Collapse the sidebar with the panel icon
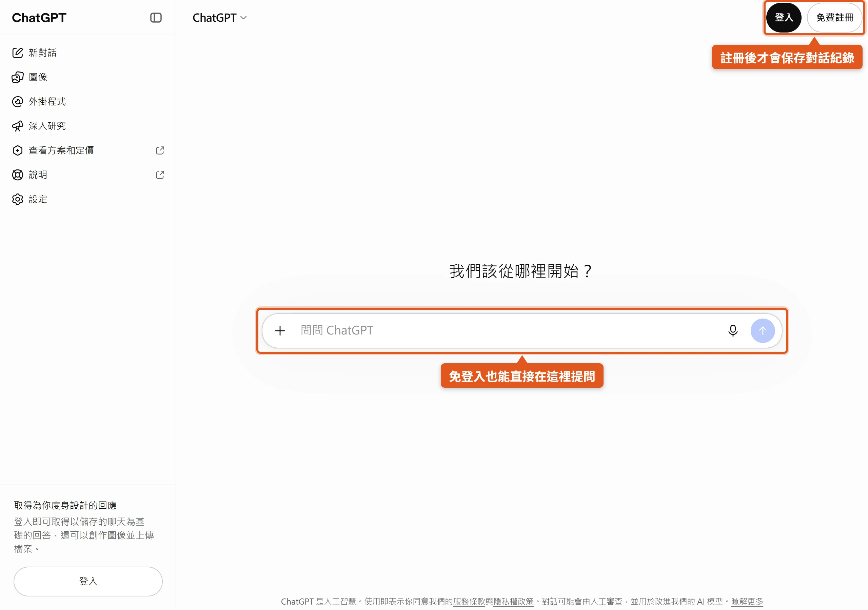 (156, 18)
